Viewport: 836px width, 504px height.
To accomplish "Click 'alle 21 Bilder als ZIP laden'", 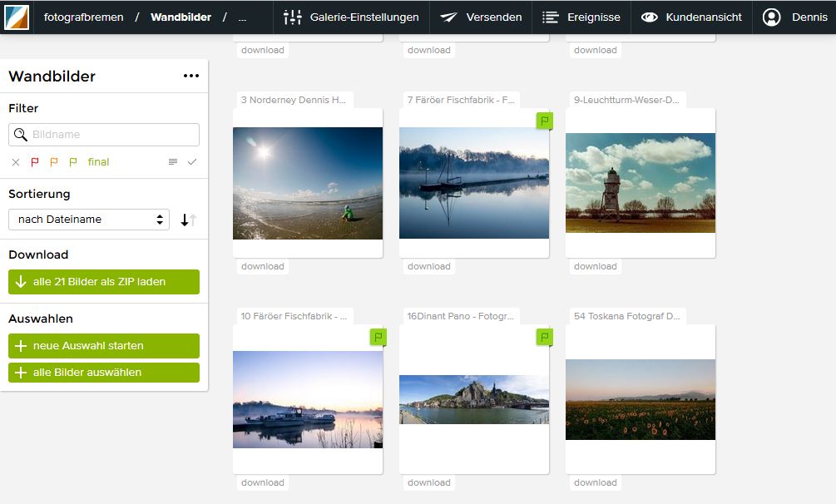I will click(104, 282).
